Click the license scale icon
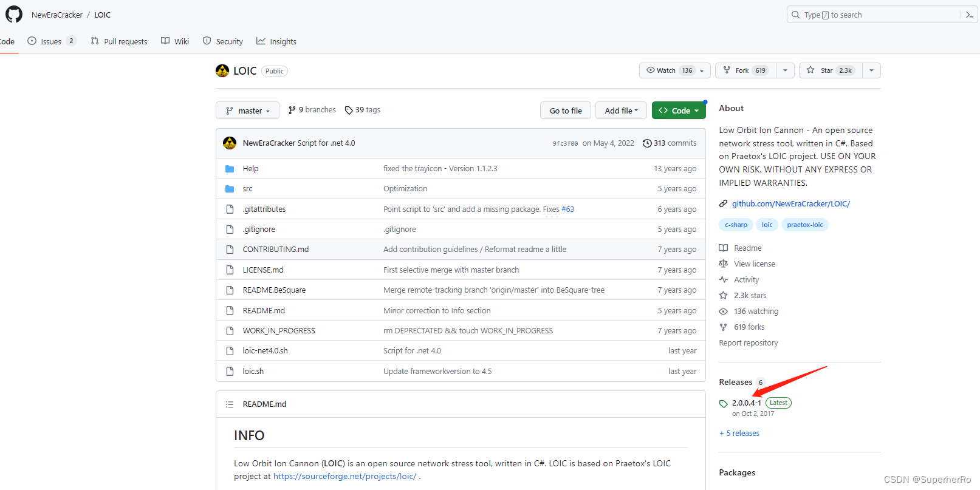Screen dimensions: 980x490 [x=723, y=264]
